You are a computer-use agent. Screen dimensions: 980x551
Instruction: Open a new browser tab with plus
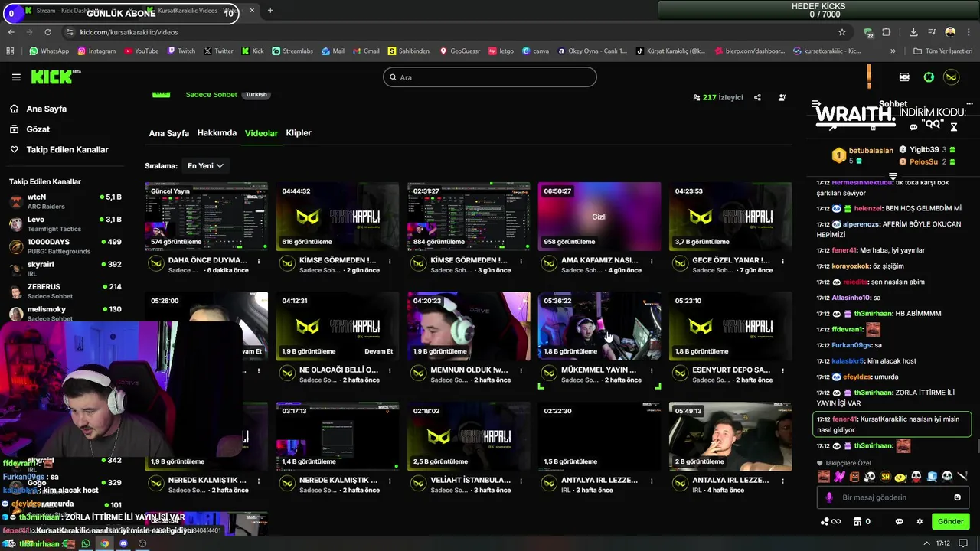pyautogui.click(x=270, y=11)
